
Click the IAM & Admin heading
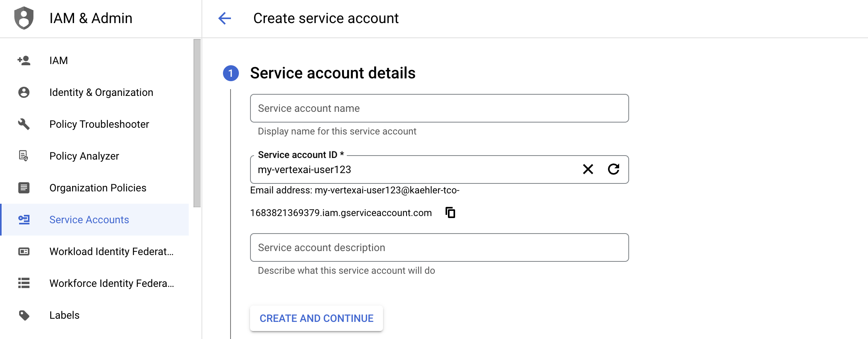[x=91, y=18]
